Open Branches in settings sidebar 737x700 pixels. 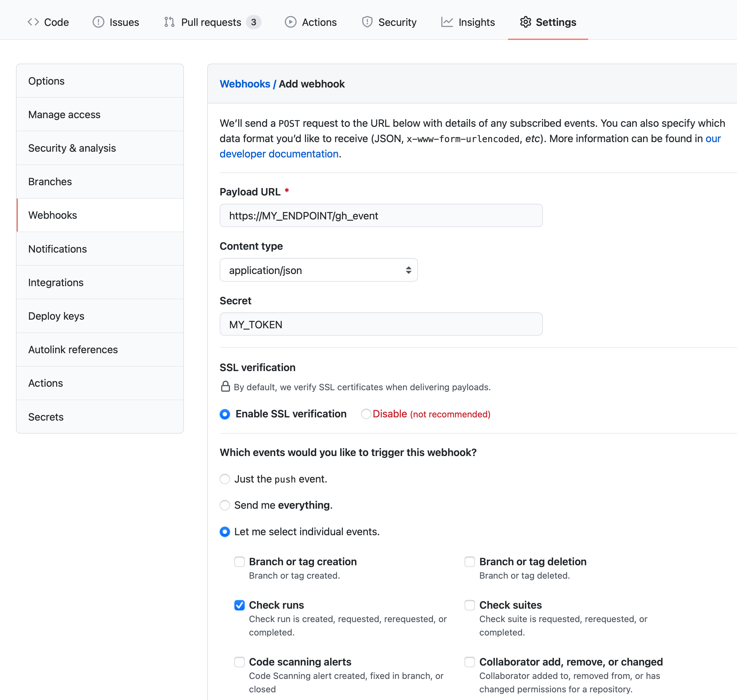50,182
